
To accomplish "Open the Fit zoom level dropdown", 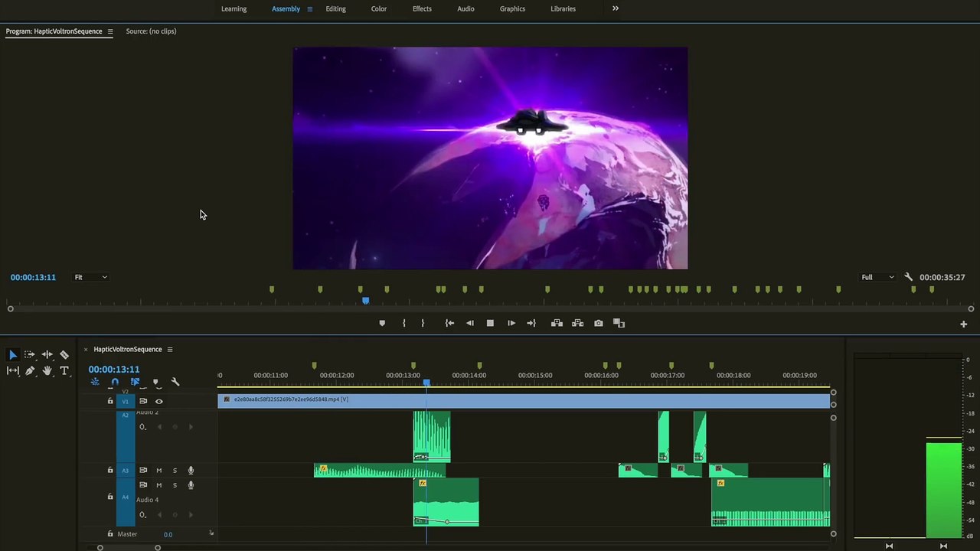I will [90, 277].
